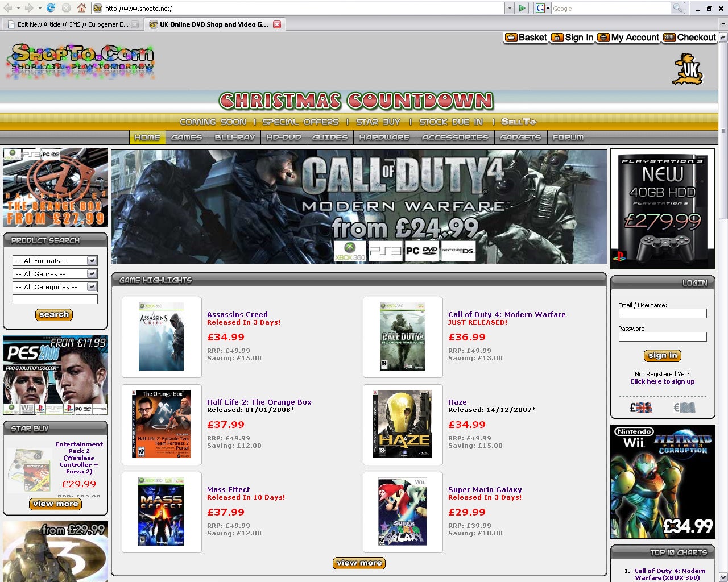728x582 pixels.
Task: Select the Accessories navigation tab
Action: coord(455,138)
